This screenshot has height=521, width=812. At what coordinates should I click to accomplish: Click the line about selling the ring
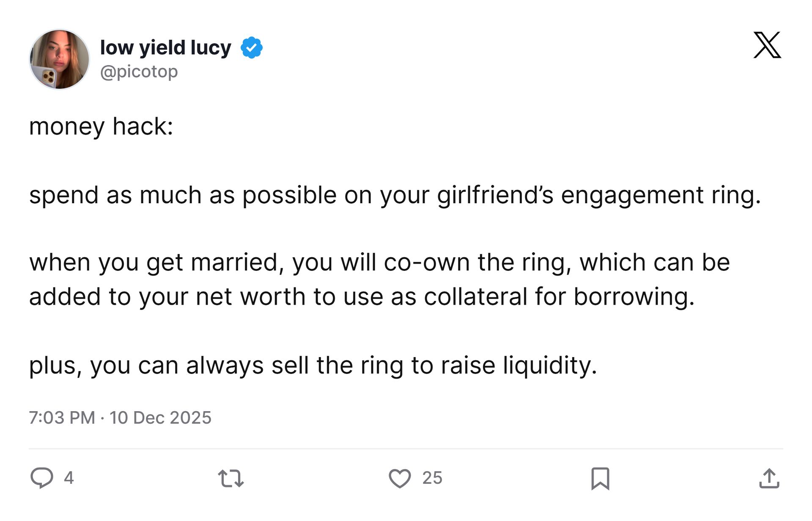click(x=313, y=365)
